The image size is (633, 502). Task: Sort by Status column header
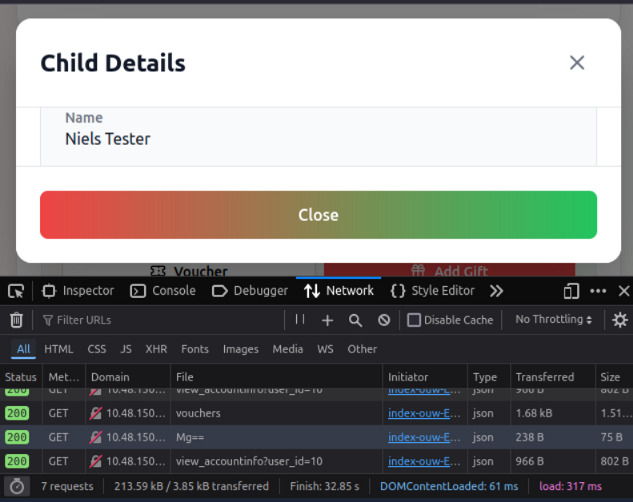point(21,377)
